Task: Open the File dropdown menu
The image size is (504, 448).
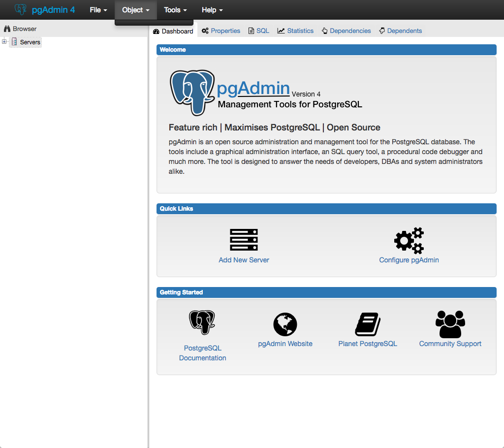Action: click(98, 10)
